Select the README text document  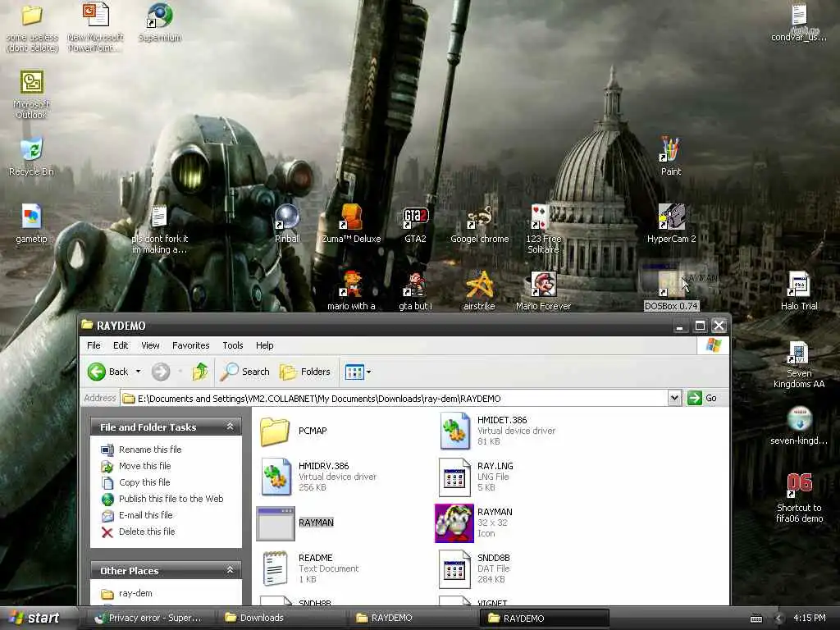[x=309, y=568]
